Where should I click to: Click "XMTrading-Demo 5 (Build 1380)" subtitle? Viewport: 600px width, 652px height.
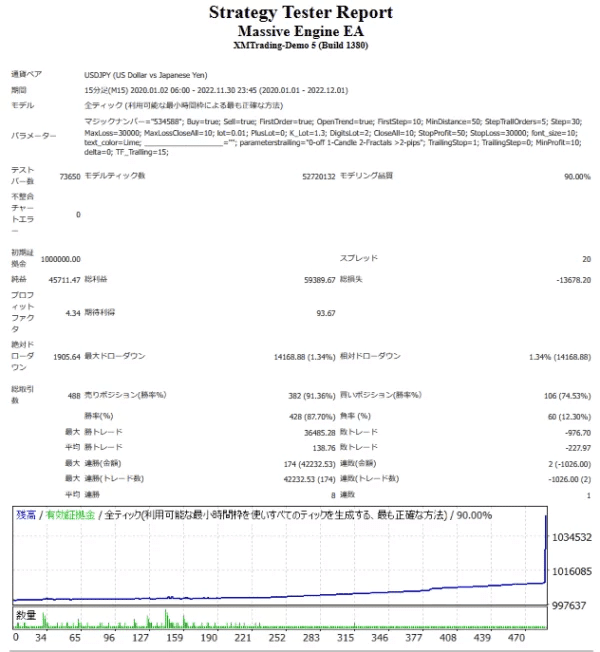301,45
